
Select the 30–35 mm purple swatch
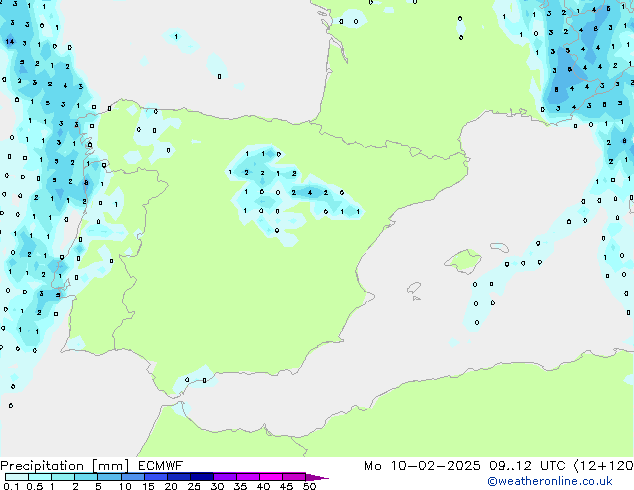coord(225,477)
